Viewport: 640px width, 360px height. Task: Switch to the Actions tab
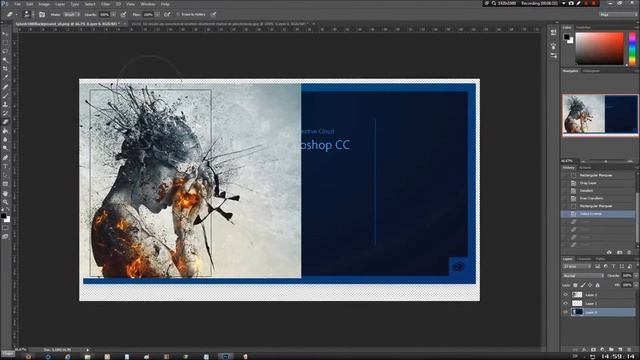(x=585, y=168)
